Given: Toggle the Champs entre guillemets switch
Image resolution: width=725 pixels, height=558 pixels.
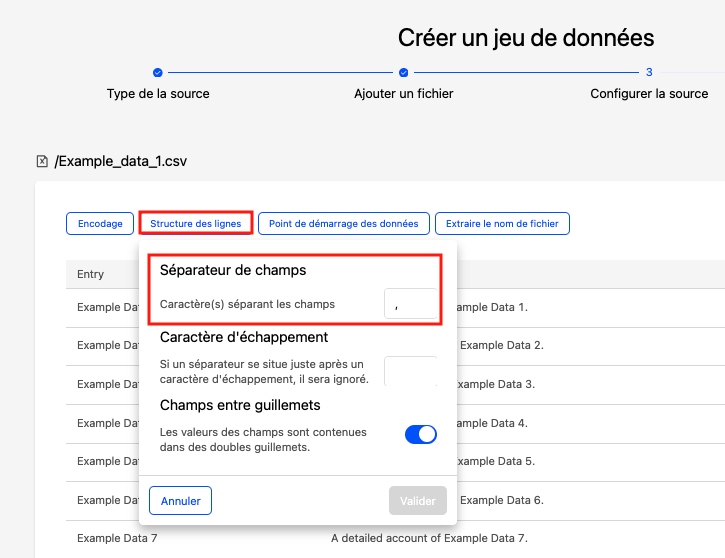Looking at the screenshot, I should (421, 434).
